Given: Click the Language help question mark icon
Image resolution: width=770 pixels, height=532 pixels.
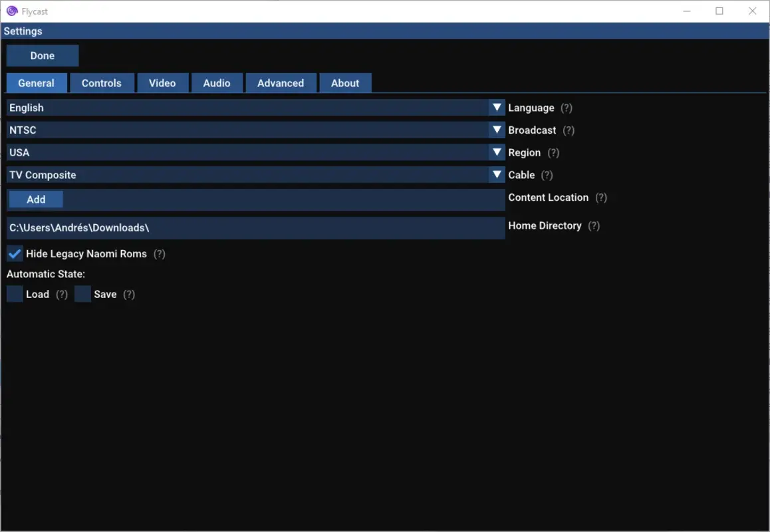Looking at the screenshot, I should click(566, 108).
